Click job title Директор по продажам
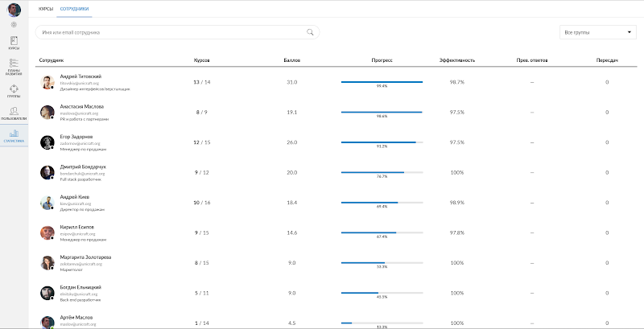Viewport: 644px width, 329px height. point(82,209)
